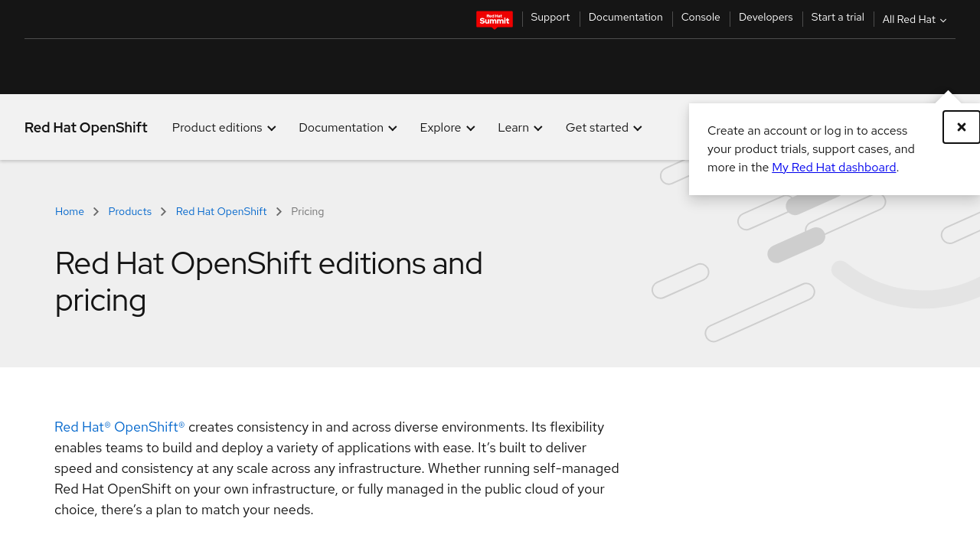The image size is (980, 551).
Task: Expand the Product editions menu
Action: tap(224, 128)
